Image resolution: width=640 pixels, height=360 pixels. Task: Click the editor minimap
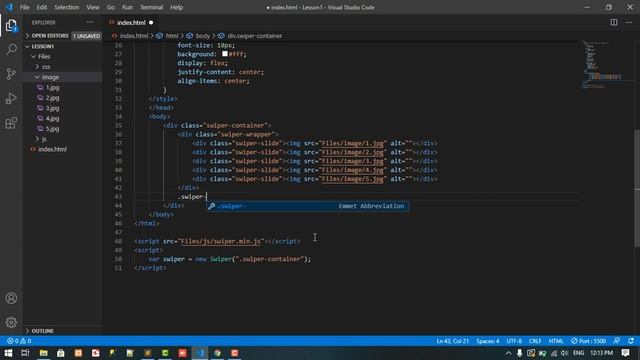pyautogui.click(x=606, y=65)
